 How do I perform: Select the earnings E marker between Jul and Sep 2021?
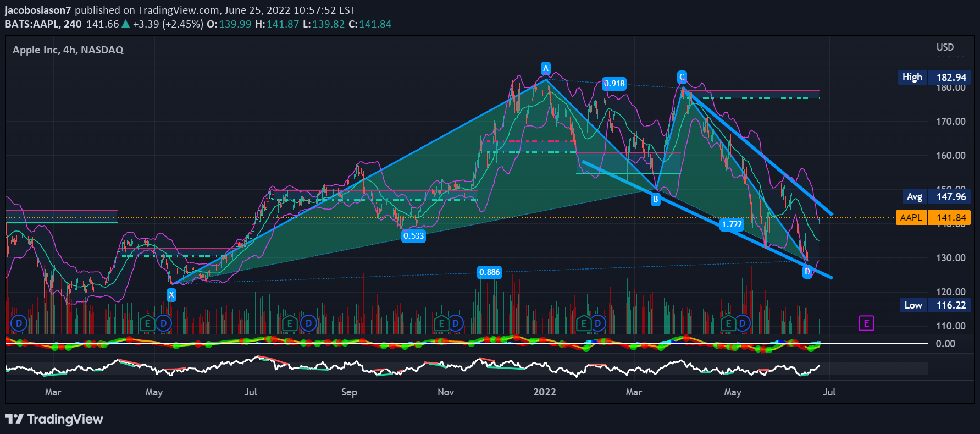[x=290, y=323]
